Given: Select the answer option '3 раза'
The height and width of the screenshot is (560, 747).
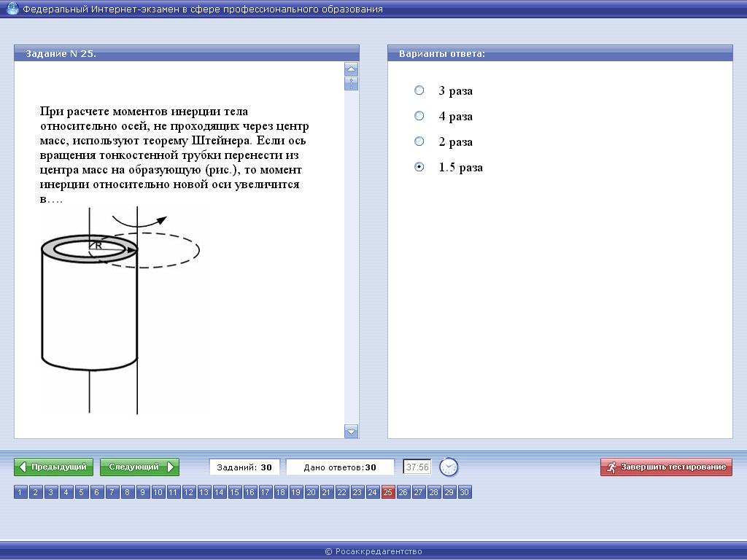Looking at the screenshot, I should (419, 90).
